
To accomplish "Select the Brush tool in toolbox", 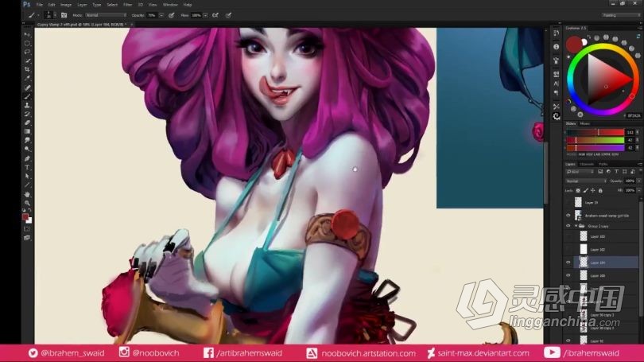I will tap(27, 96).
